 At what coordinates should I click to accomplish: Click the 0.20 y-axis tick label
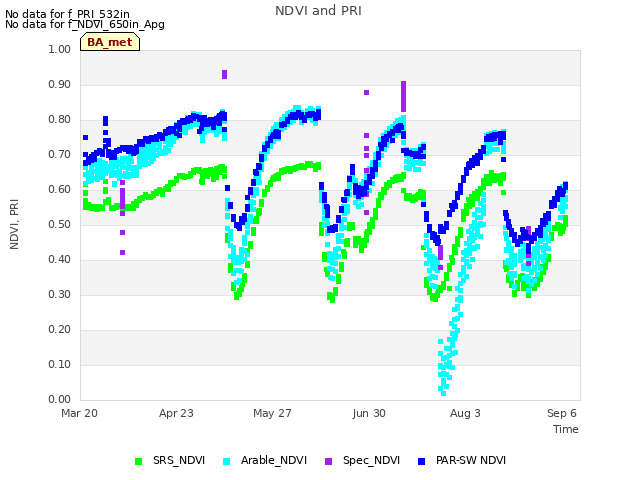coord(60,329)
